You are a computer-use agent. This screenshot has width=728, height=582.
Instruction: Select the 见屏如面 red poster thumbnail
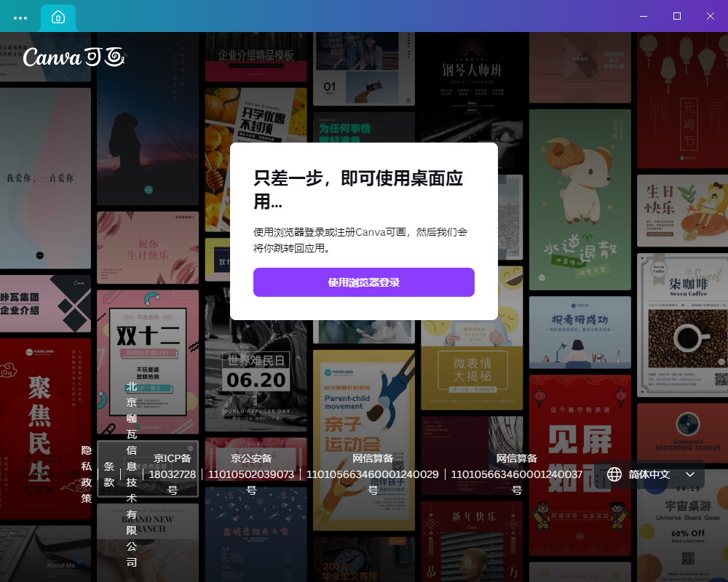(580, 465)
